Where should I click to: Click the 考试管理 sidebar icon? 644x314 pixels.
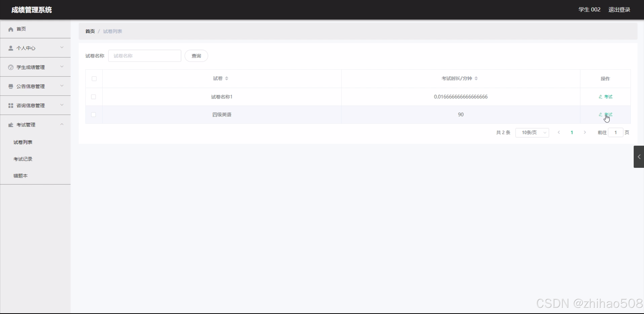pyautogui.click(x=11, y=125)
